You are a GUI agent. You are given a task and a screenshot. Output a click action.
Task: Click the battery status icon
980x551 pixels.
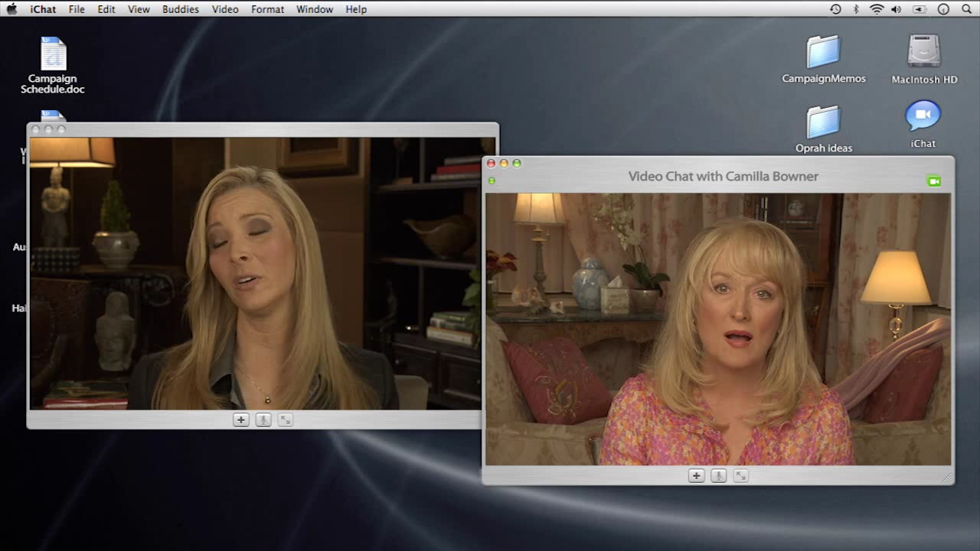pos(920,9)
